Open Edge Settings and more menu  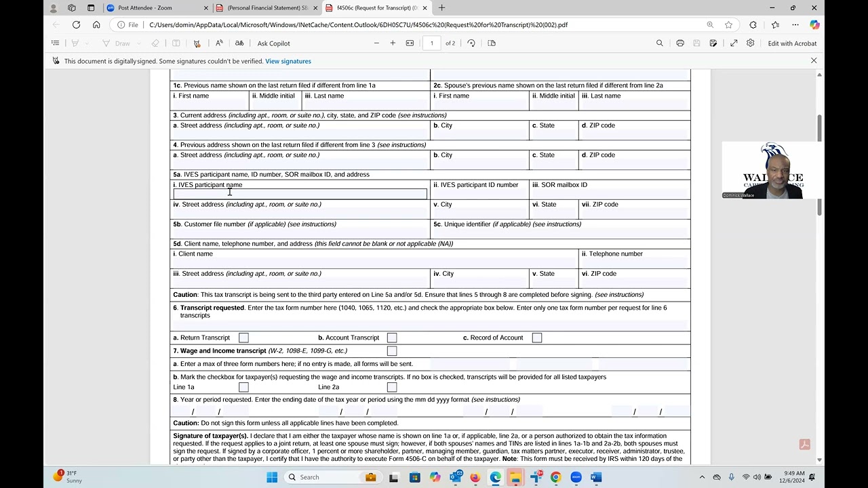point(795,25)
